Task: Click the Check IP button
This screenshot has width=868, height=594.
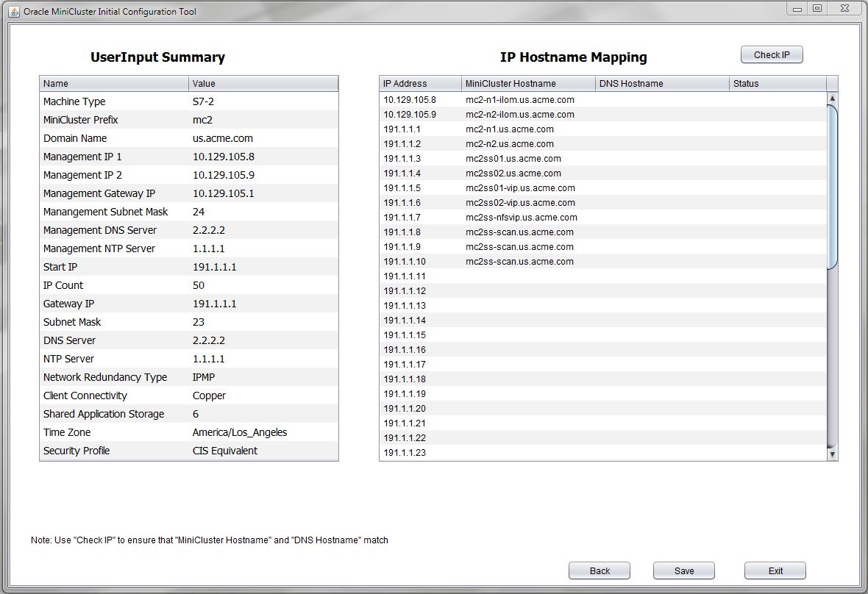Action: pos(771,54)
